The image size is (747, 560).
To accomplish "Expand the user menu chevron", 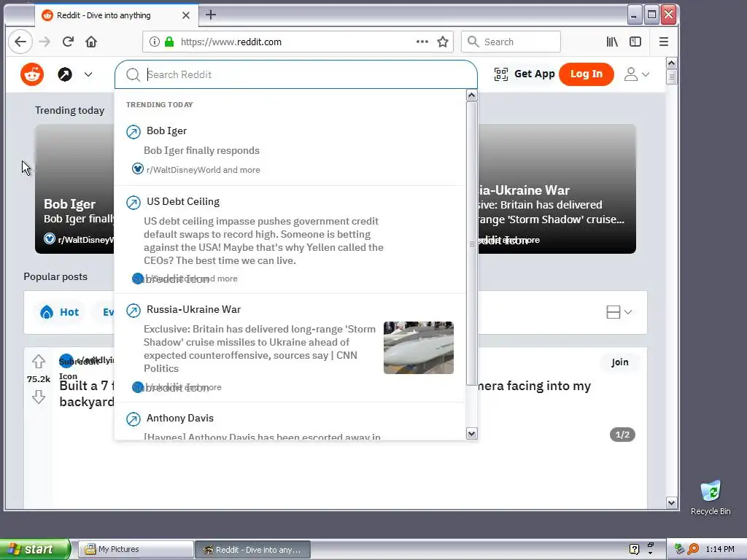I will click(646, 74).
